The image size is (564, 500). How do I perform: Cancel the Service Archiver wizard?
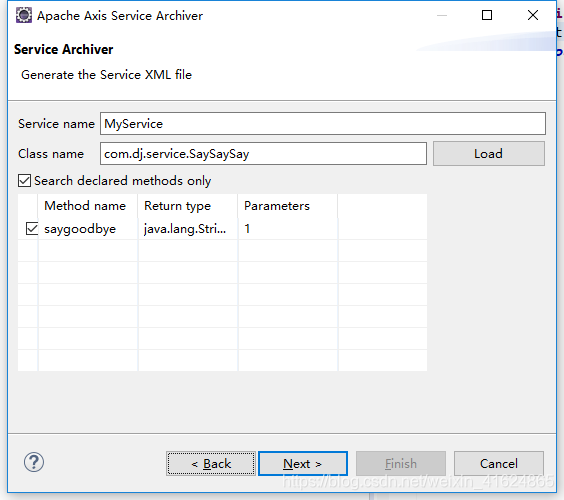pyautogui.click(x=499, y=464)
